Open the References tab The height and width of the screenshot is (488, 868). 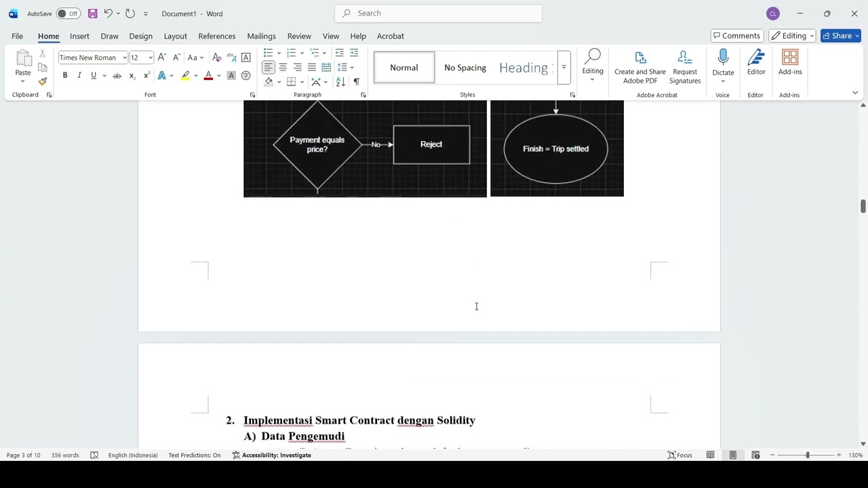[x=217, y=36]
